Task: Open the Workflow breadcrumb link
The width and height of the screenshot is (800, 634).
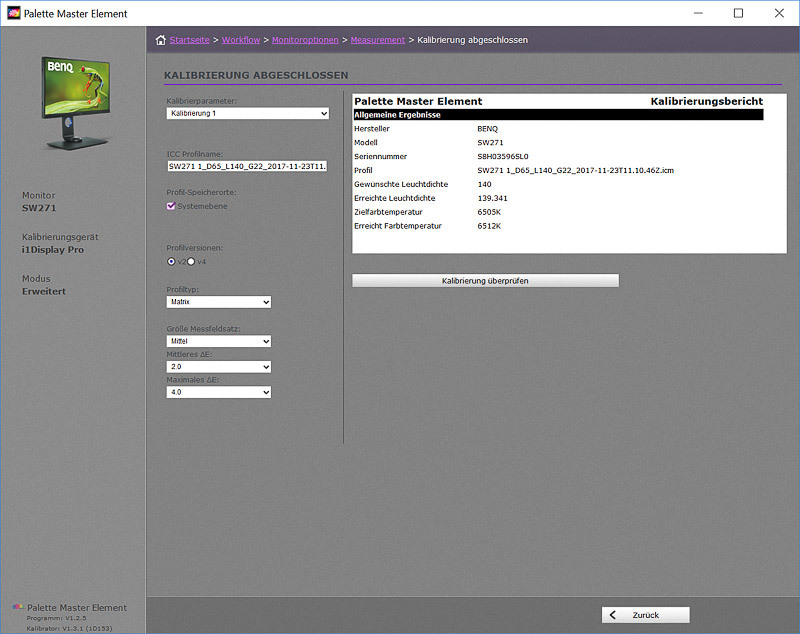Action: [x=241, y=40]
